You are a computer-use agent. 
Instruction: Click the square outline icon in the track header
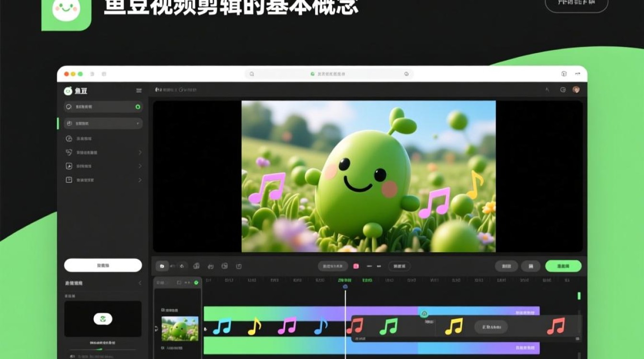click(x=179, y=282)
